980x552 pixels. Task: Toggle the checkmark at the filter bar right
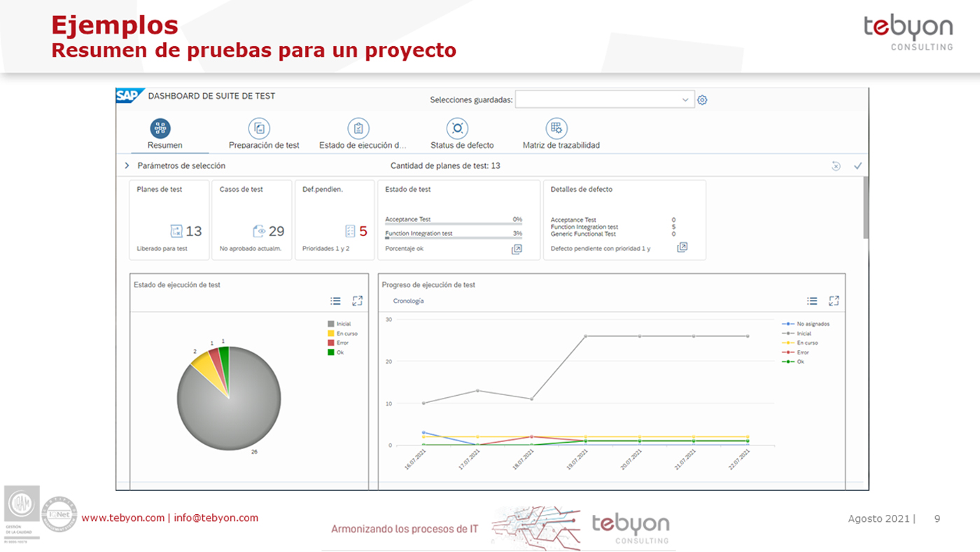tap(858, 165)
